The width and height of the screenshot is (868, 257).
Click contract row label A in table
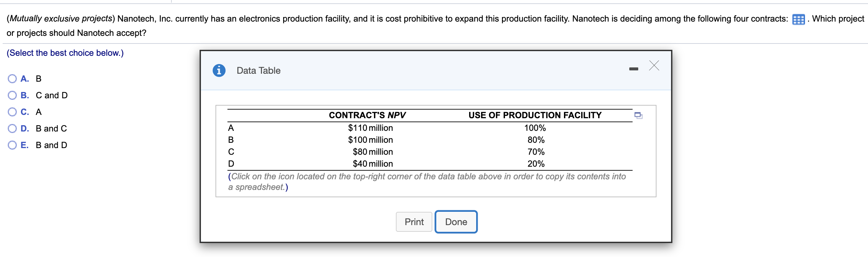231,128
